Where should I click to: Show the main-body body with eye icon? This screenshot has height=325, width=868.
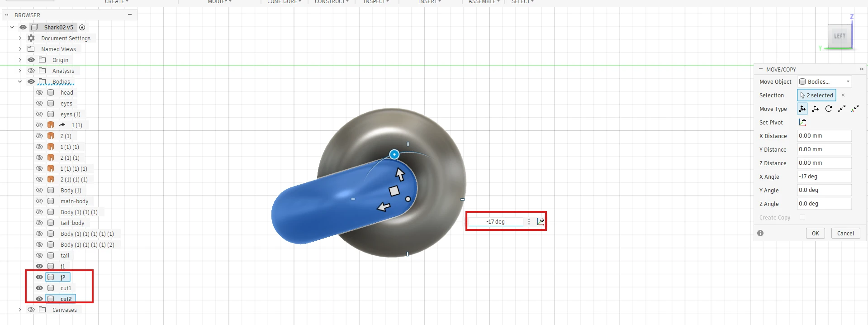coord(39,201)
